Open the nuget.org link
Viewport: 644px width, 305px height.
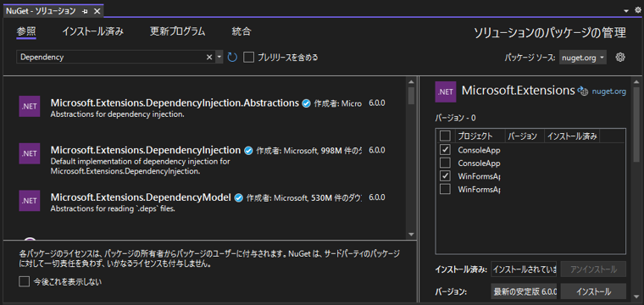(609, 91)
